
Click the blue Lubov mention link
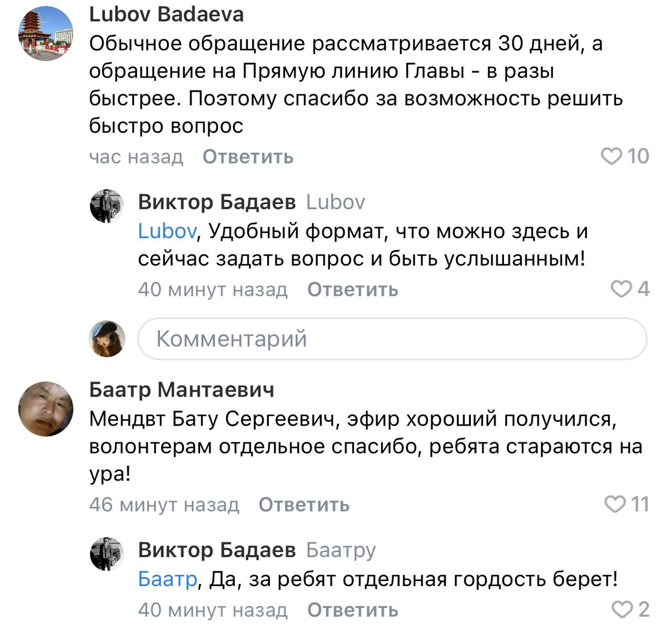click(167, 231)
